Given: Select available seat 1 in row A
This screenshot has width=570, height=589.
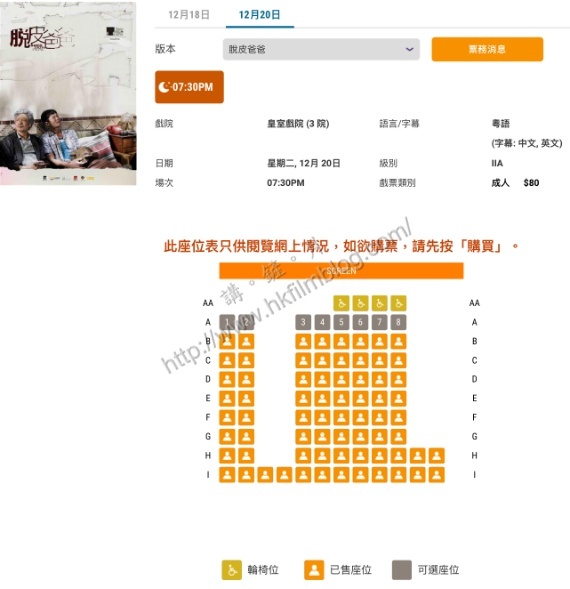Looking at the screenshot, I should click(227, 322).
